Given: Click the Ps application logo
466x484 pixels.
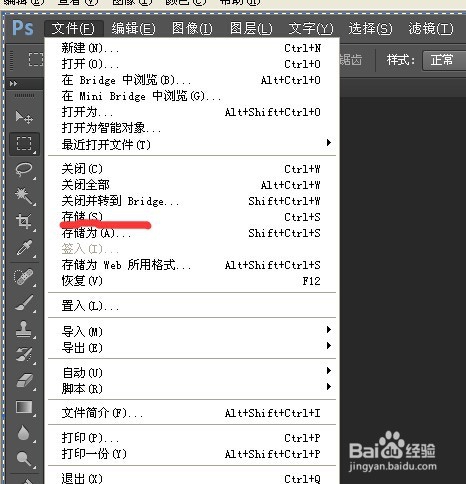Looking at the screenshot, I should click(23, 28).
